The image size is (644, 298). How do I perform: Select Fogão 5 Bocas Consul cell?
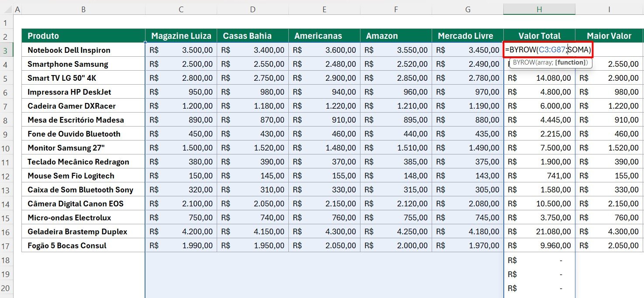point(83,245)
